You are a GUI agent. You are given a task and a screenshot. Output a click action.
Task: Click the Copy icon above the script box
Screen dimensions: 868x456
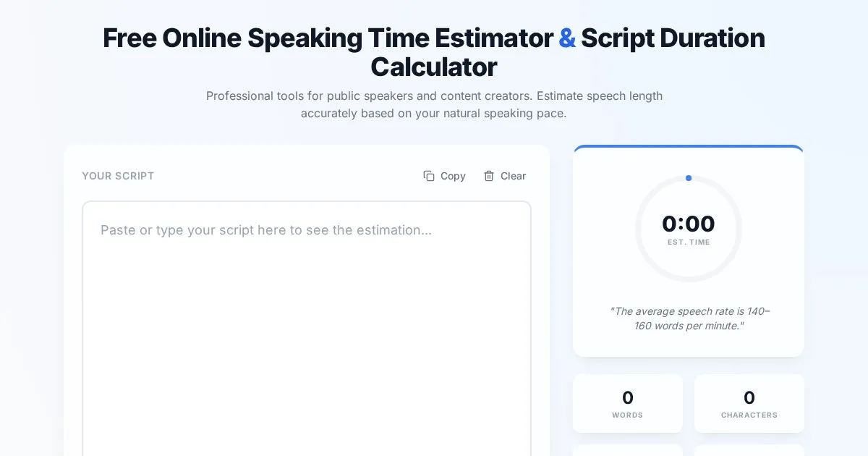[429, 176]
